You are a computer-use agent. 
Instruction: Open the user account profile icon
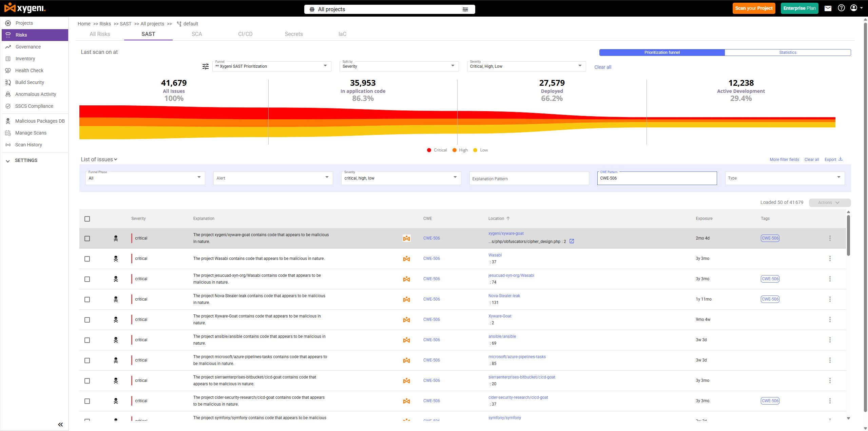click(854, 8)
